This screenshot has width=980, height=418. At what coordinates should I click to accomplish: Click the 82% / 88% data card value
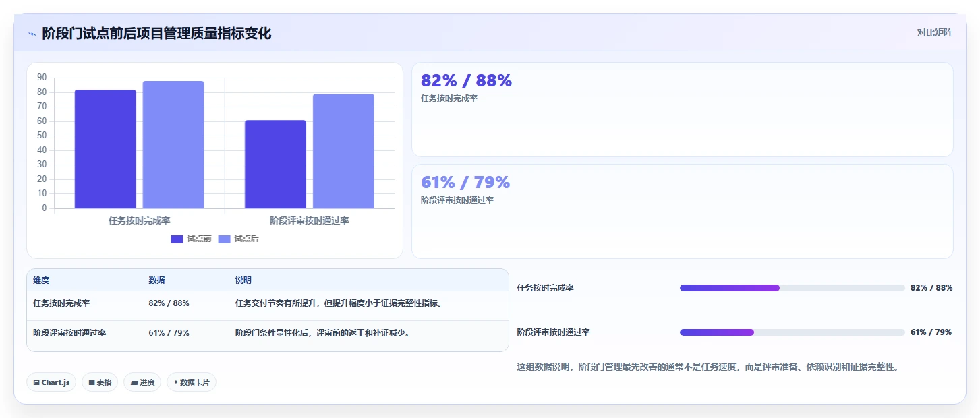pos(466,81)
